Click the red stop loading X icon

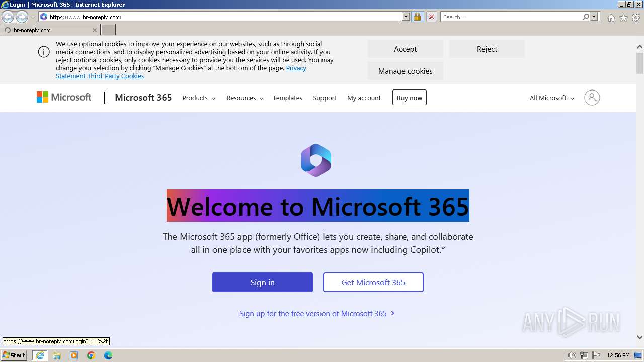431,17
